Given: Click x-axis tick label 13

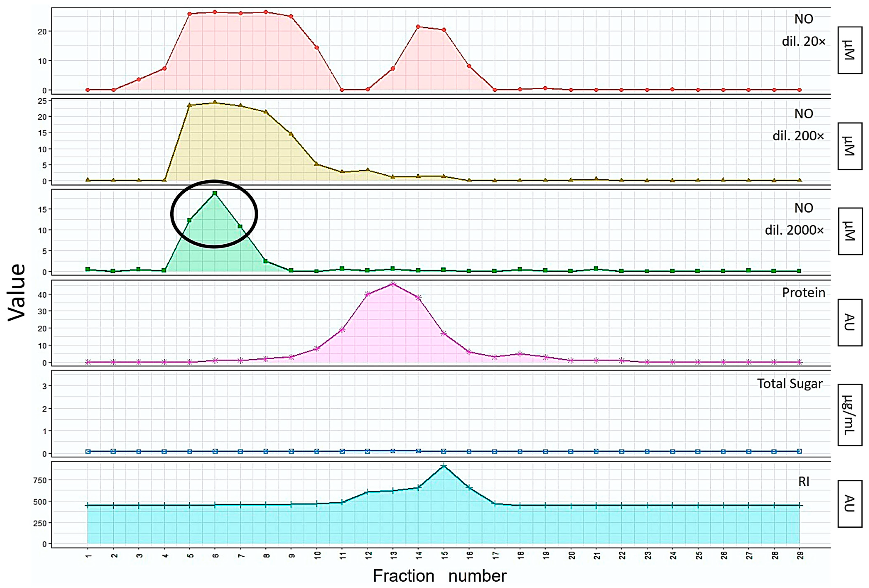Looking at the screenshot, I should (x=394, y=555).
